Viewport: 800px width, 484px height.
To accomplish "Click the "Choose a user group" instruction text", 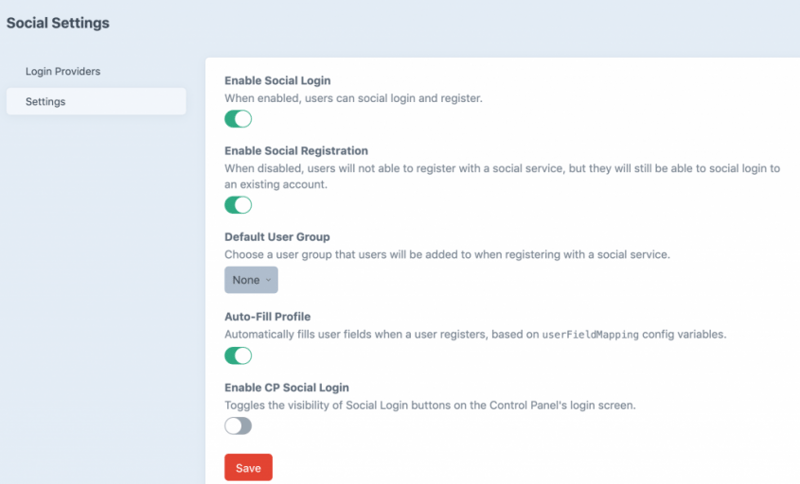I will point(447,255).
